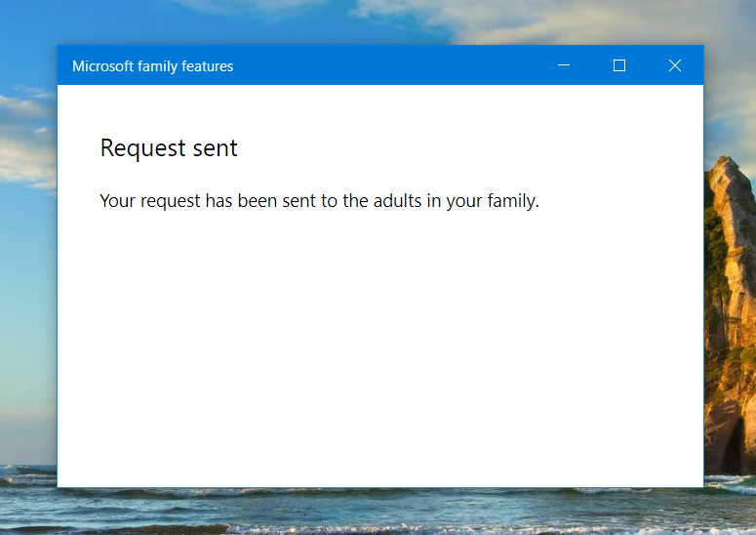756x535 pixels.
Task: Select the 'Microsoft family features' window title
Action: (152, 66)
